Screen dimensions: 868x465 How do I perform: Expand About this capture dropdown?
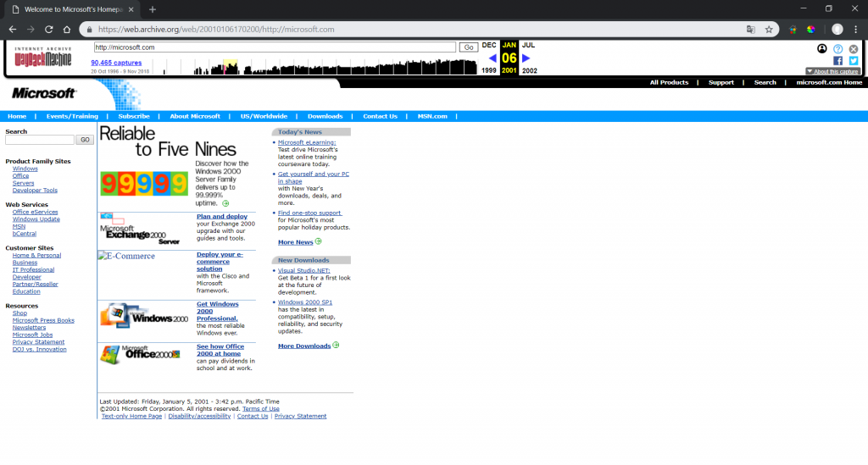pos(832,71)
